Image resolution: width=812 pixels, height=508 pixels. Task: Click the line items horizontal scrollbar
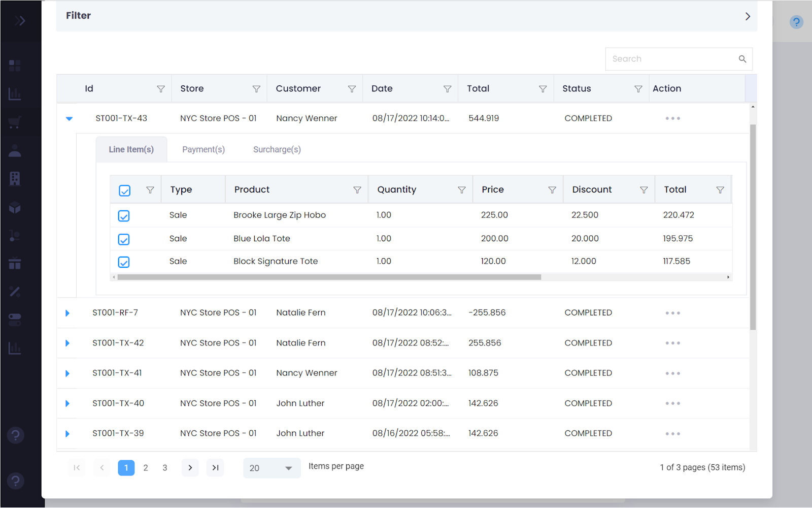pyautogui.click(x=329, y=277)
